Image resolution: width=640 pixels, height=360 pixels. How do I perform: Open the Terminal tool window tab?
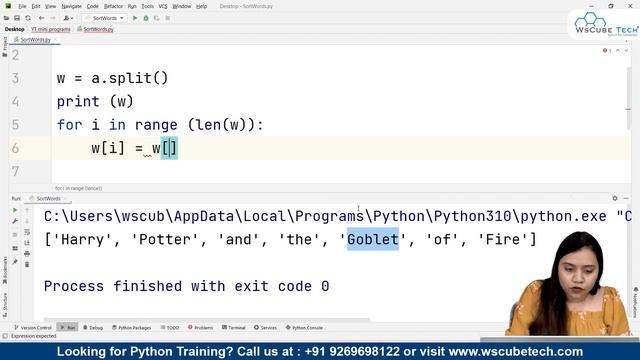(x=233, y=327)
